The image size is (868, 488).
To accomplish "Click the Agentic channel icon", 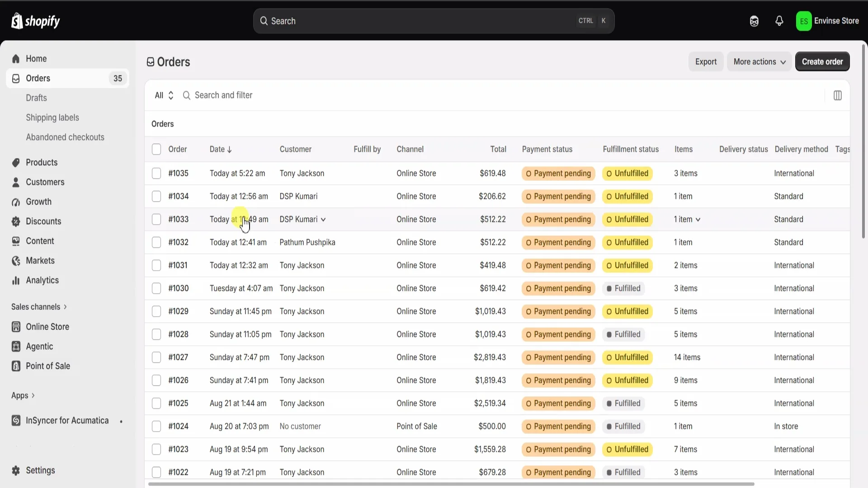I will point(16,347).
